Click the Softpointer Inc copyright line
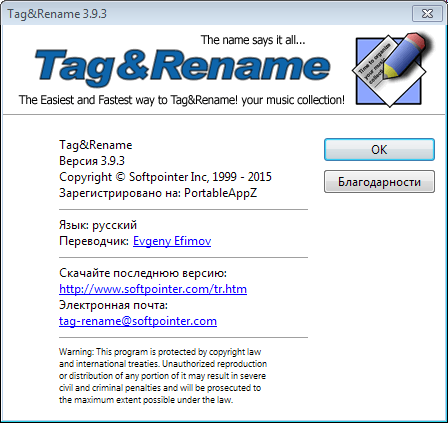Image resolution: width=448 pixels, height=423 pixels. tap(165, 177)
